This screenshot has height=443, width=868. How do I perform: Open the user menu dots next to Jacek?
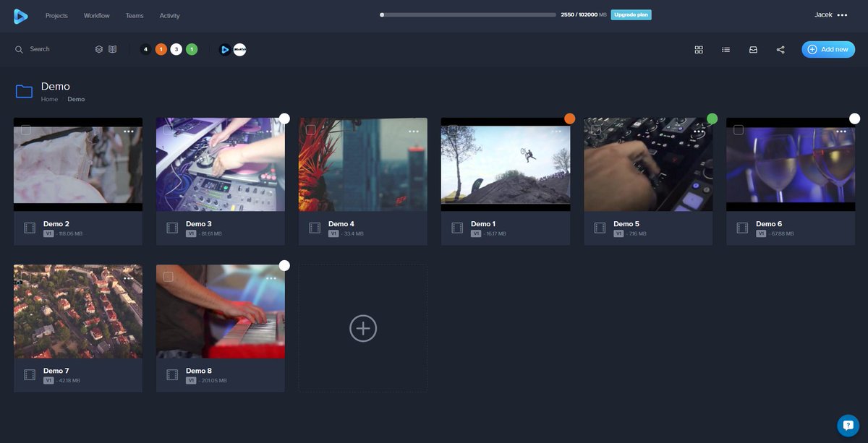(x=842, y=15)
